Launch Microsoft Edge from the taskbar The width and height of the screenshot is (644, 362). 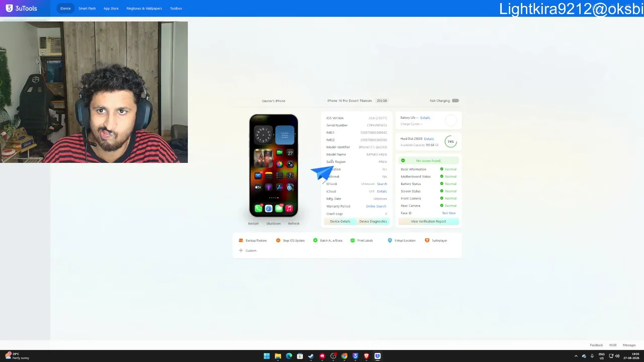(289, 356)
